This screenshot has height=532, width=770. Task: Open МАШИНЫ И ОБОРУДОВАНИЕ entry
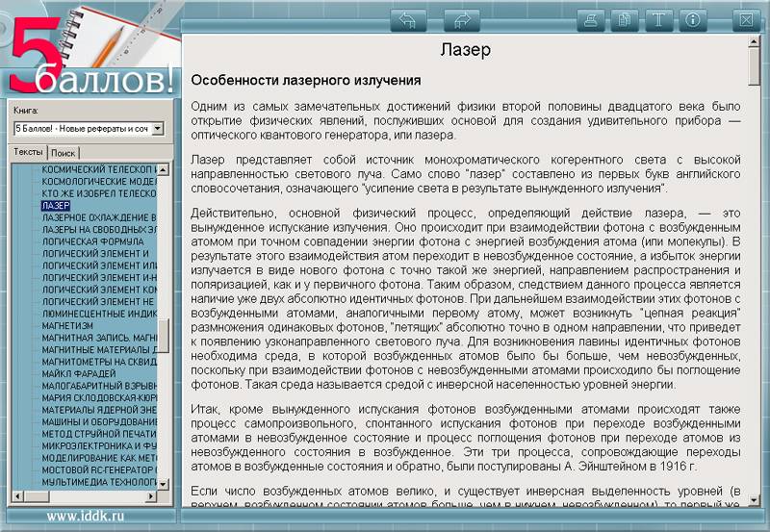99,421
